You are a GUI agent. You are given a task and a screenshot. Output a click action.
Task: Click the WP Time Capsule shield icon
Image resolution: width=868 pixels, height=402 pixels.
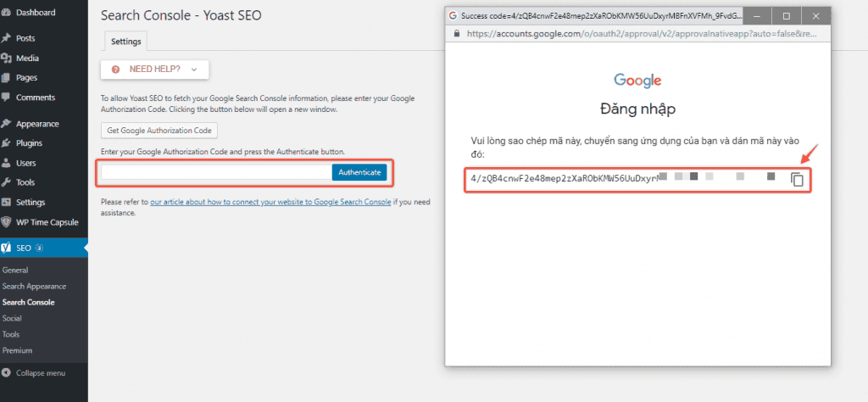pos(6,222)
